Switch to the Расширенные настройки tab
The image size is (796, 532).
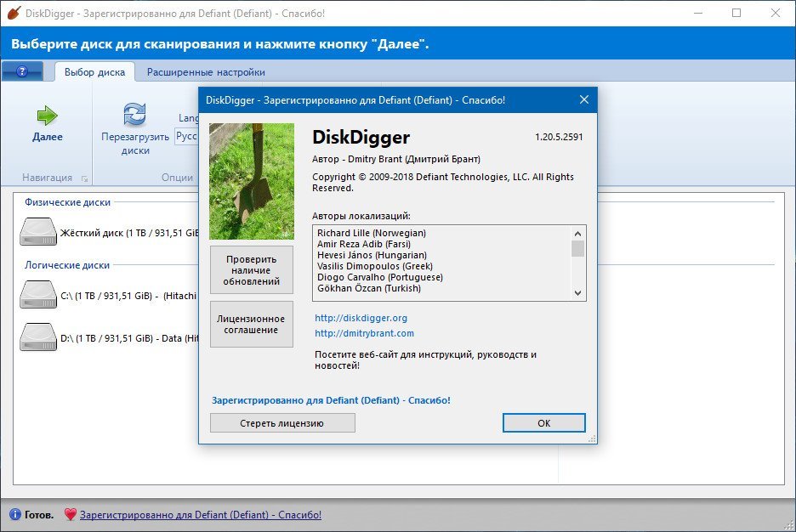pyautogui.click(x=206, y=72)
